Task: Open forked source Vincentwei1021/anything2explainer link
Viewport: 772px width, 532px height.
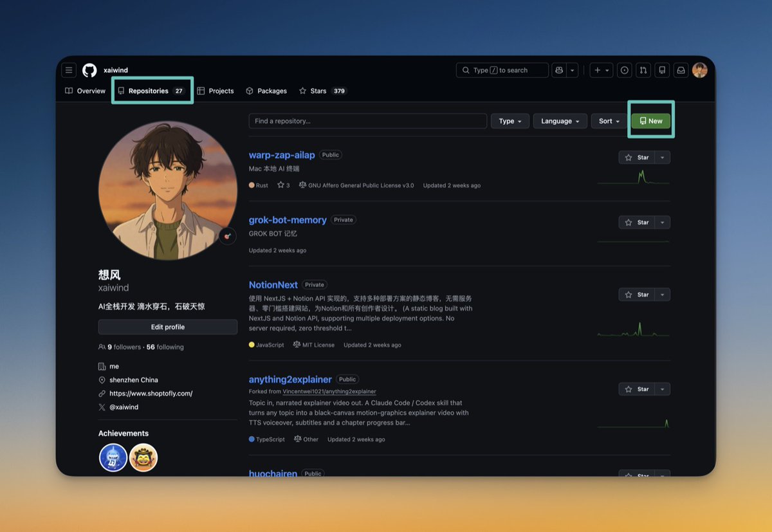Action: [x=329, y=391]
